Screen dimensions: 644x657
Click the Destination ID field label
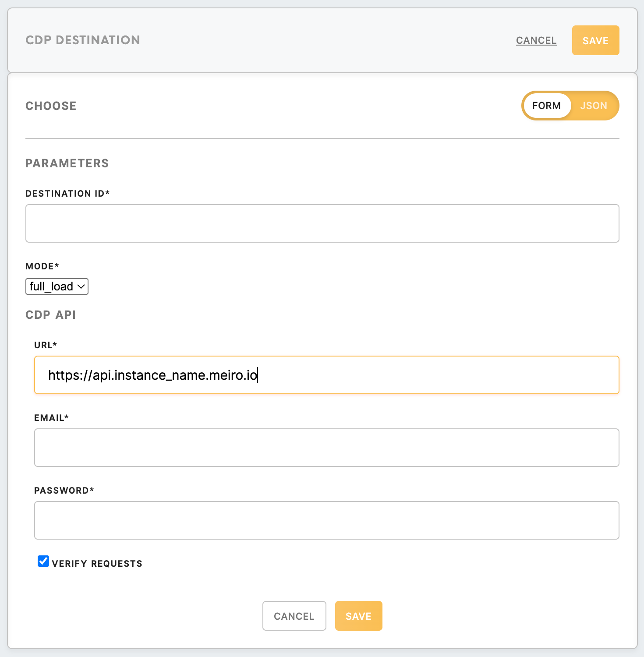pyautogui.click(x=67, y=194)
